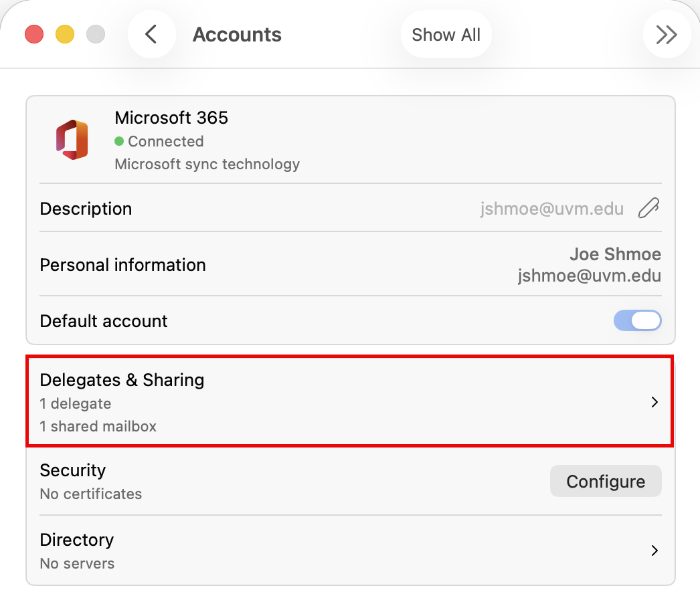Toggle Default account off then check status
The width and height of the screenshot is (700, 596).
click(x=638, y=320)
